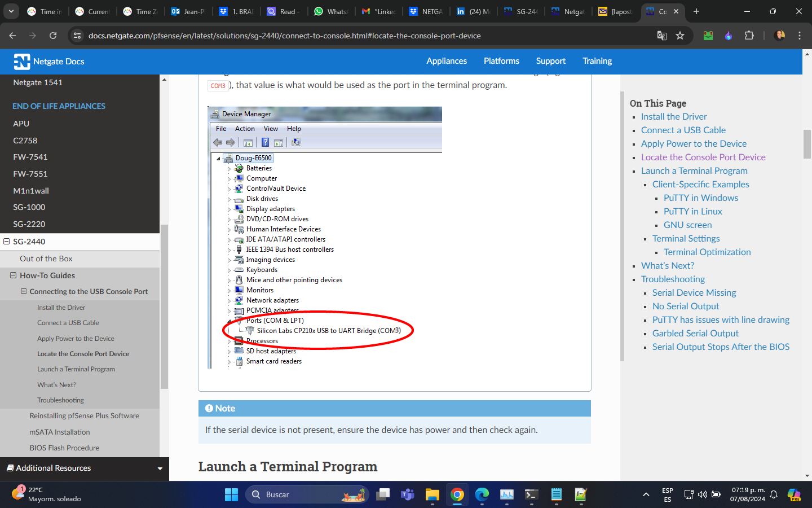Reload the page with refresh icon
The height and width of the screenshot is (508, 812).
pos(53,36)
